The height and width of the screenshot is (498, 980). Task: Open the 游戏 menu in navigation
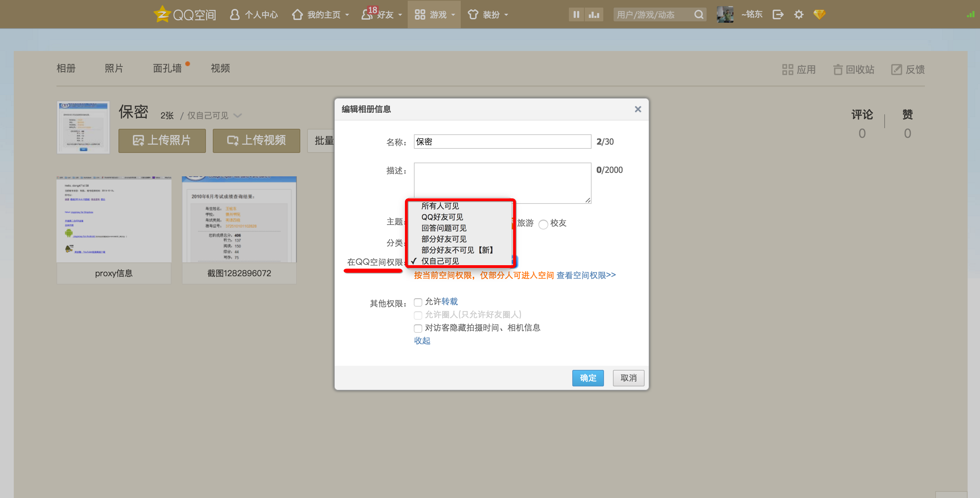pyautogui.click(x=434, y=14)
